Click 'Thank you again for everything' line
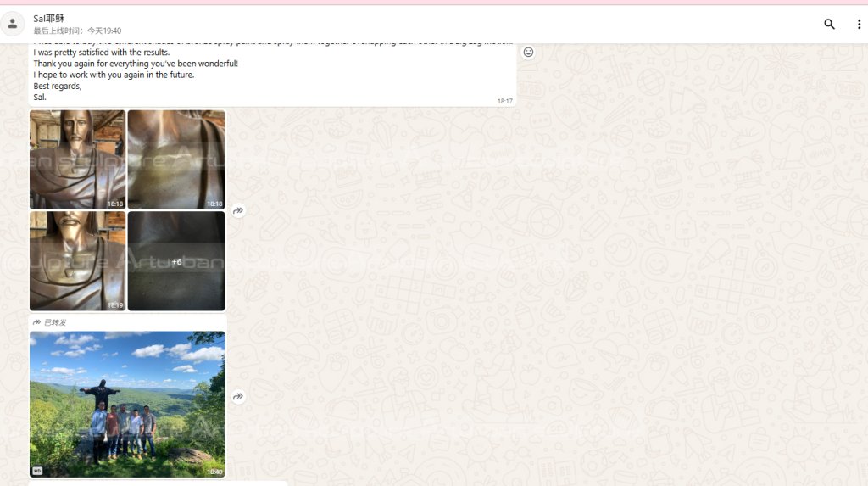 (136, 64)
